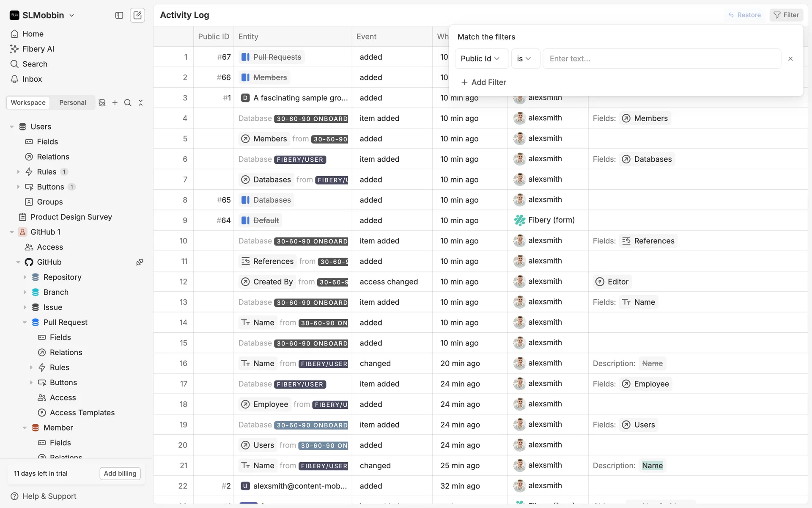Select the Workspace tab

[28, 102]
